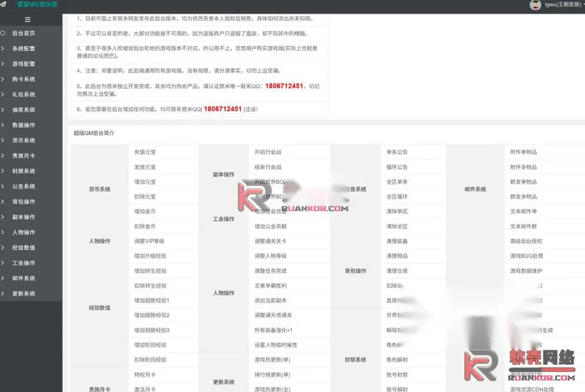Click the 清理装备 table cell
585x392 pixels.
[x=414, y=241]
